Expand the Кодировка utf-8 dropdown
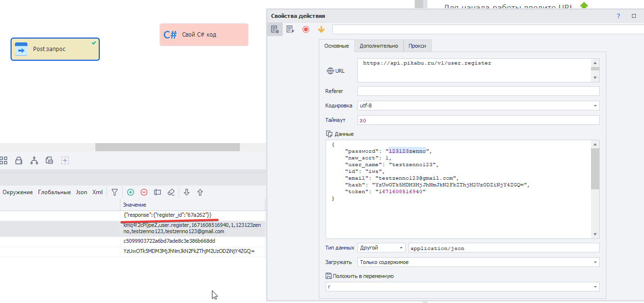The image size is (644, 303). [595, 105]
